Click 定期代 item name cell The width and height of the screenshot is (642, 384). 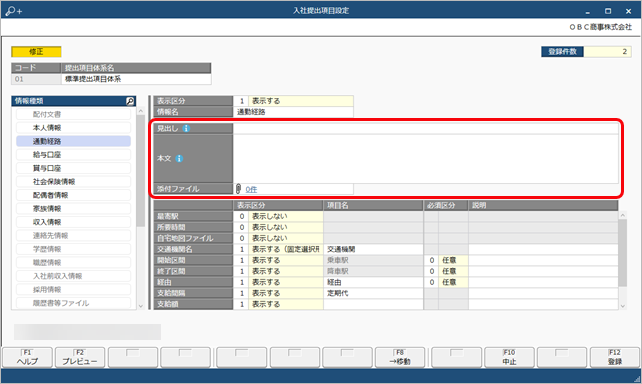click(x=373, y=294)
